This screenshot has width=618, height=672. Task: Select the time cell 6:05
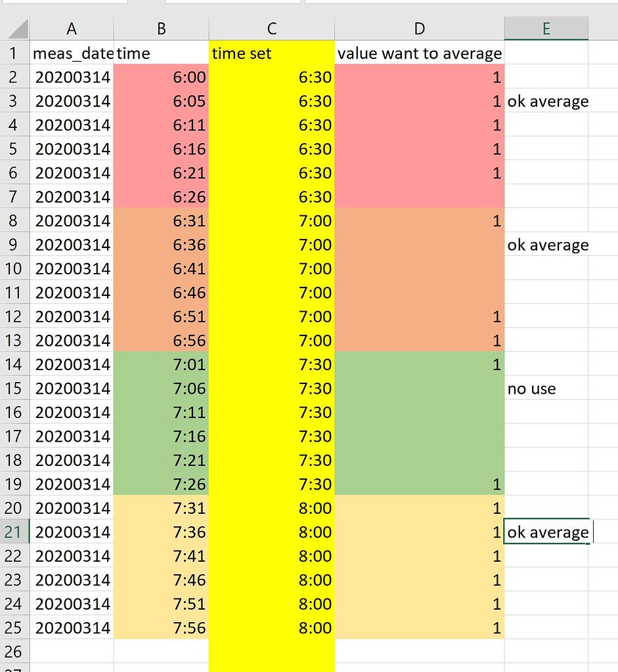pyautogui.click(x=162, y=100)
